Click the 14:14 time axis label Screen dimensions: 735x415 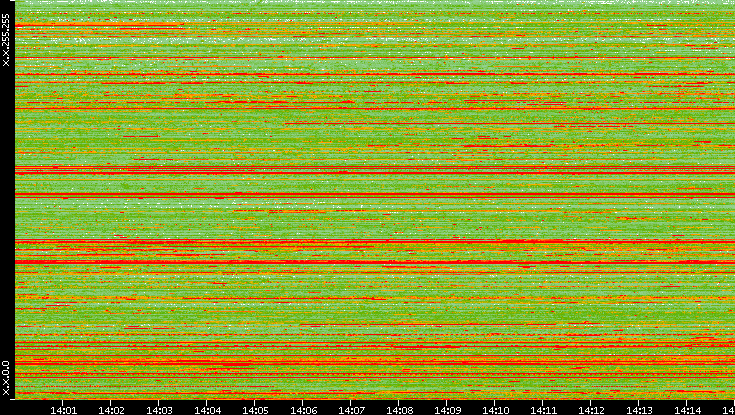(687, 411)
